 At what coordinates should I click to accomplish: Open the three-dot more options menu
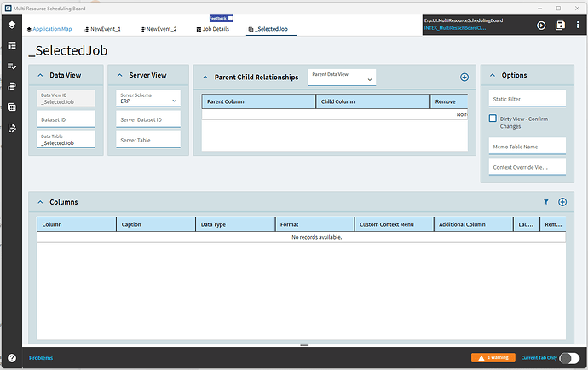(x=578, y=25)
